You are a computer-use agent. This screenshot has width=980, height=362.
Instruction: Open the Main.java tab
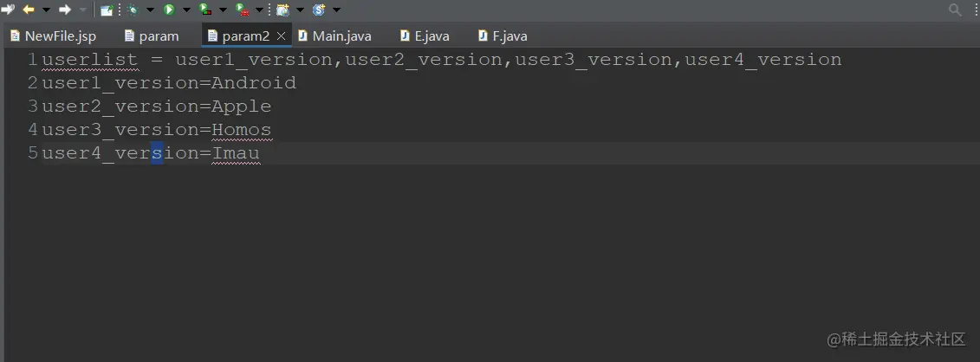334,36
